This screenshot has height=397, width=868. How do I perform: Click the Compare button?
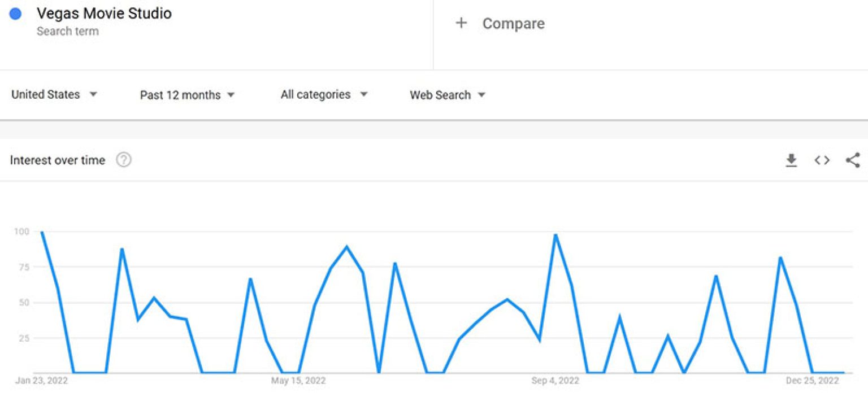513,24
